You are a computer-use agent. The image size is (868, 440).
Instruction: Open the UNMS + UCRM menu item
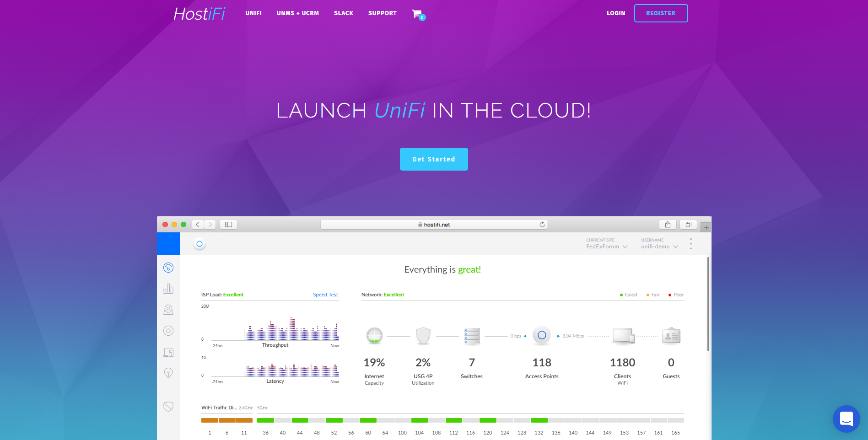298,13
